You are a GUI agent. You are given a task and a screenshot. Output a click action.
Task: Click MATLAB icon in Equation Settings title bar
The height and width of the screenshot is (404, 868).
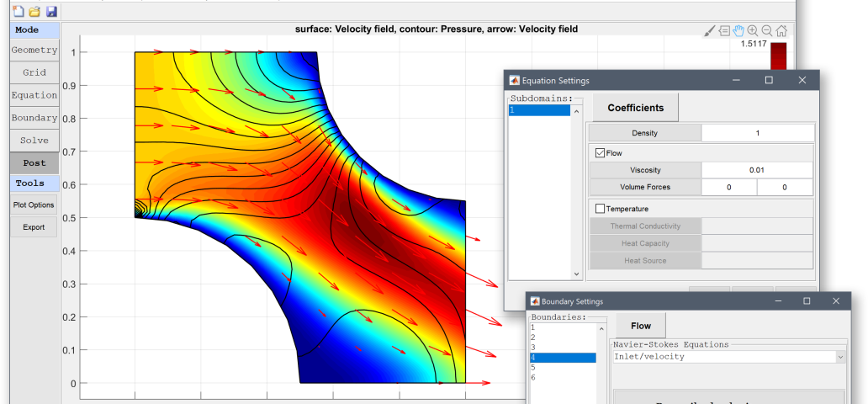coord(514,80)
